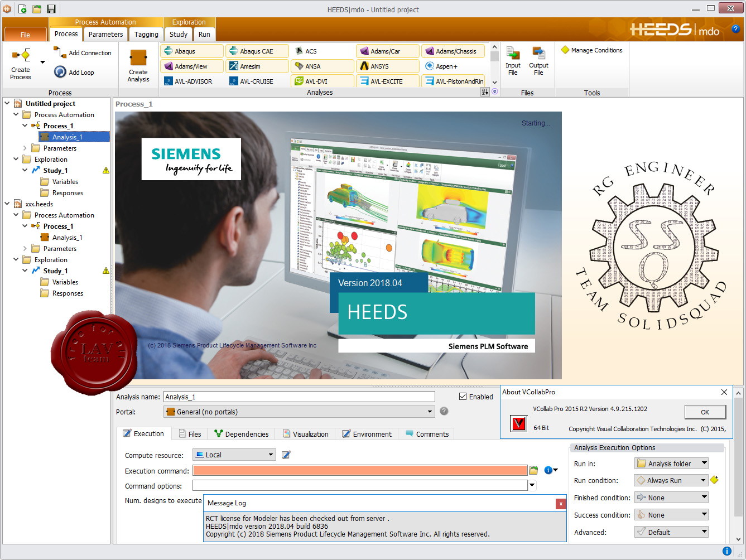Image resolution: width=746 pixels, height=560 pixels.
Task: Browse for the execution command file
Action: (534, 470)
